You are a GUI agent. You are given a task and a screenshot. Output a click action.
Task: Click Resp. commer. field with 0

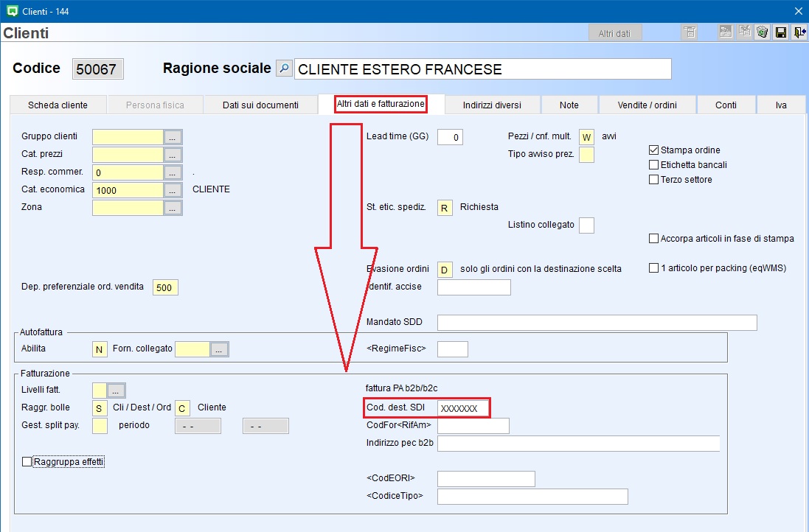coord(128,172)
